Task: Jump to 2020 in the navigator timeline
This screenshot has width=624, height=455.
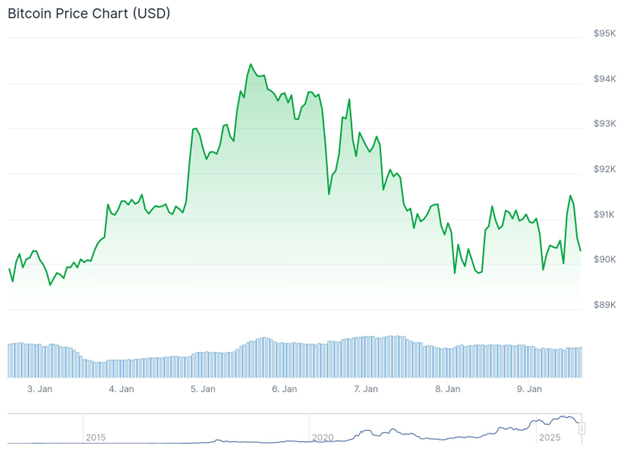Action: pyautogui.click(x=323, y=438)
